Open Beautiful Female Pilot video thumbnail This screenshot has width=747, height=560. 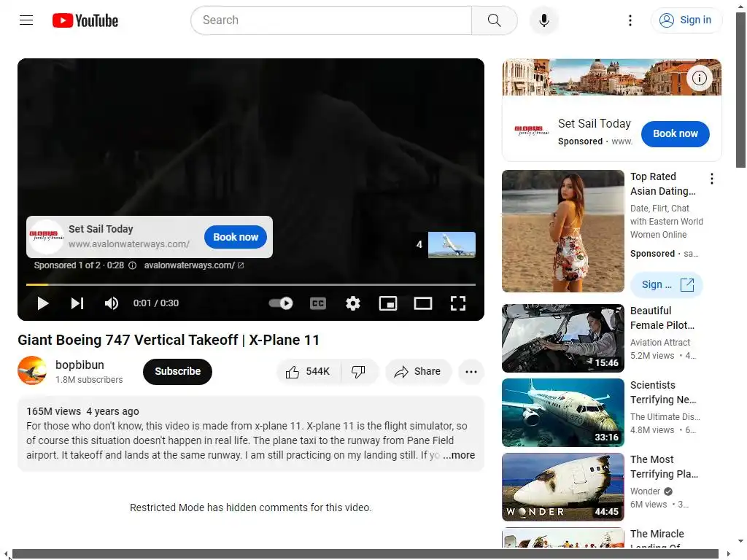tap(562, 338)
